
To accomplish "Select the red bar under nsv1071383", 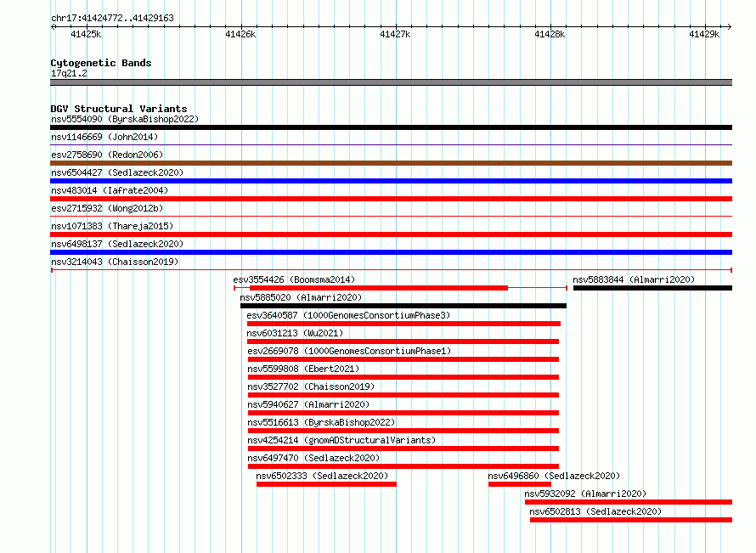I will (x=391, y=234).
